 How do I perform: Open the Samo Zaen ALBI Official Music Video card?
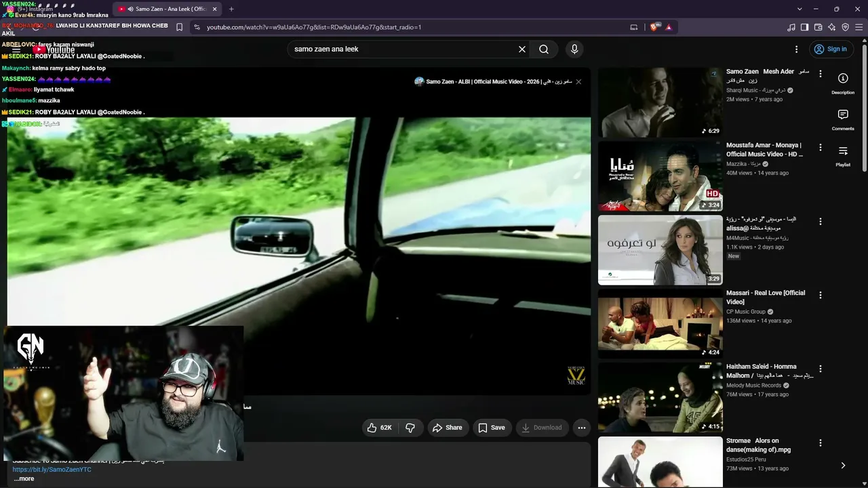click(494, 81)
